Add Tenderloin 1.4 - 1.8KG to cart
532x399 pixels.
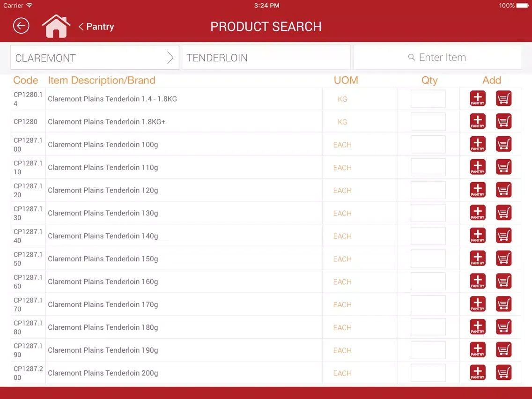tap(503, 99)
